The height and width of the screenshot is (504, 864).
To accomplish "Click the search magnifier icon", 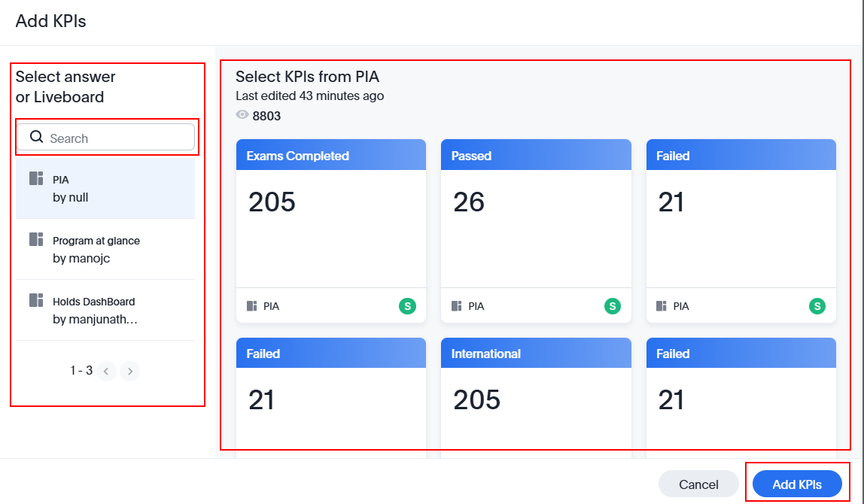I will pos(35,137).
